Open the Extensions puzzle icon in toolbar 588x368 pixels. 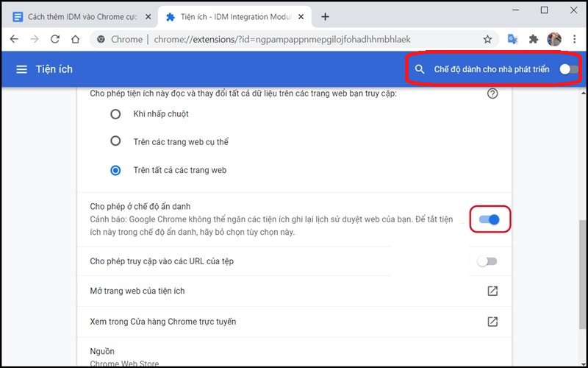[x=534, y=39]
